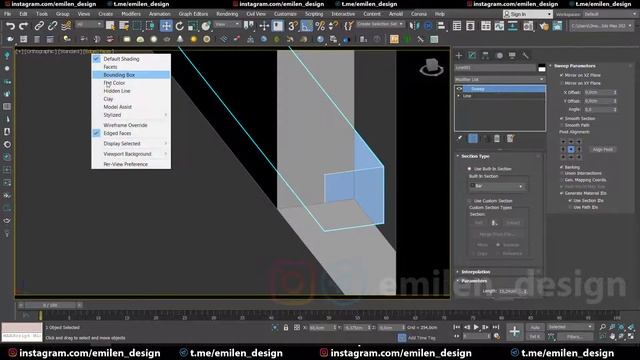Image resolution: width=640 pixels, height=360 pixels.
Task: Expand the Interpolation rollout
Action: pyautogui.click(x=475, y=272)
